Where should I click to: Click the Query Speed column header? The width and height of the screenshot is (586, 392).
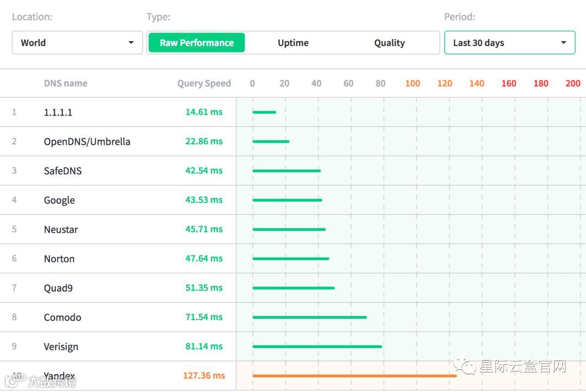204,83
